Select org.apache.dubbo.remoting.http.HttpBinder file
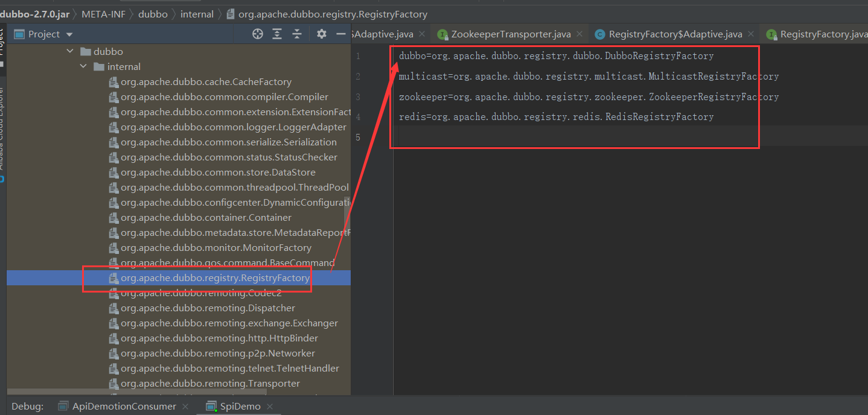This screenshot has height=415, width=868. click(x=219, y=338)
